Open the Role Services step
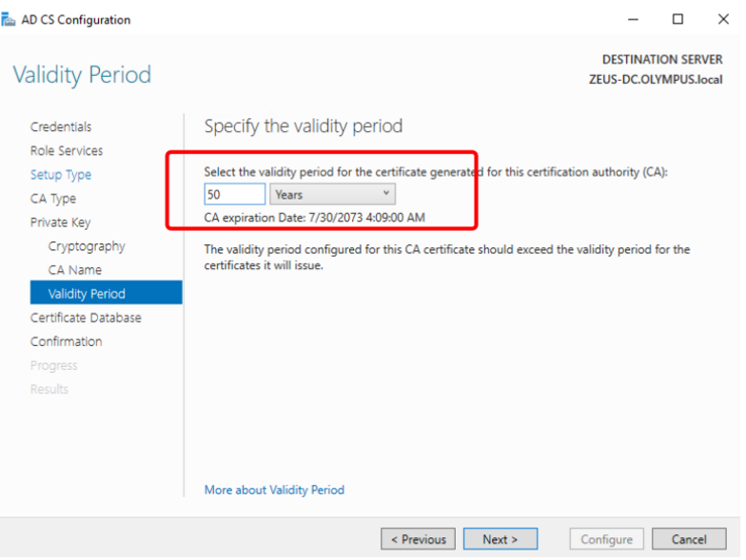This screenshot has height=560, width=746. coord(67,150)
